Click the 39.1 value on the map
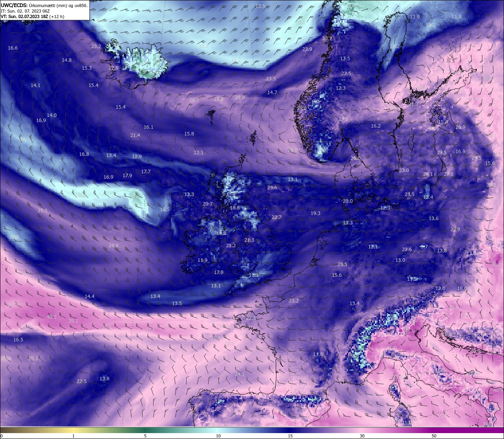This screenshot has height=439, width=504. [x=73, y=320]
